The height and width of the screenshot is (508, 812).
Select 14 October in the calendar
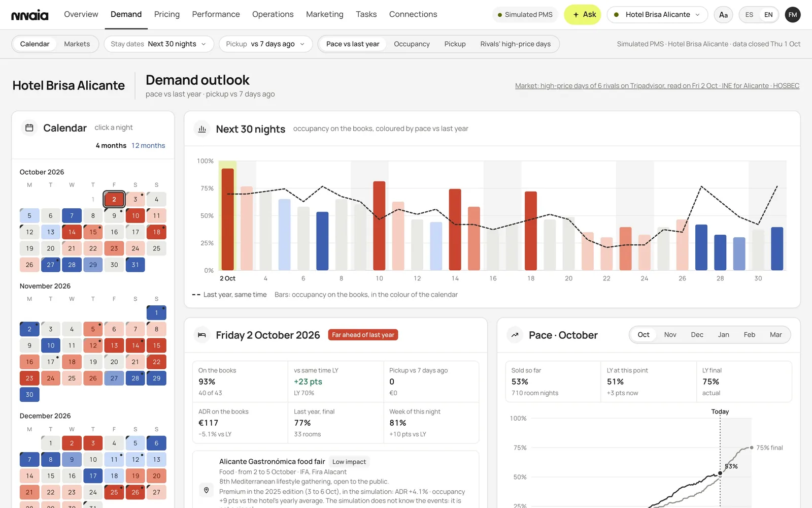[x=72, y=232]
